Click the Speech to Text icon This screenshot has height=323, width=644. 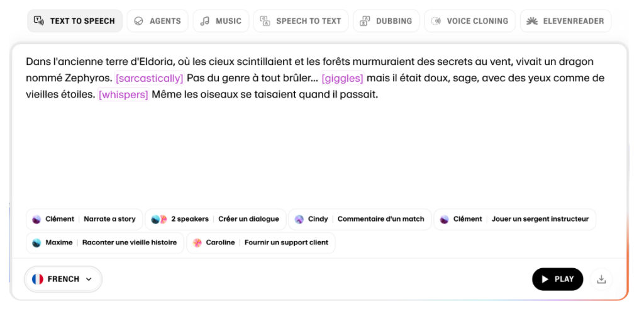[x=265, y=21]
